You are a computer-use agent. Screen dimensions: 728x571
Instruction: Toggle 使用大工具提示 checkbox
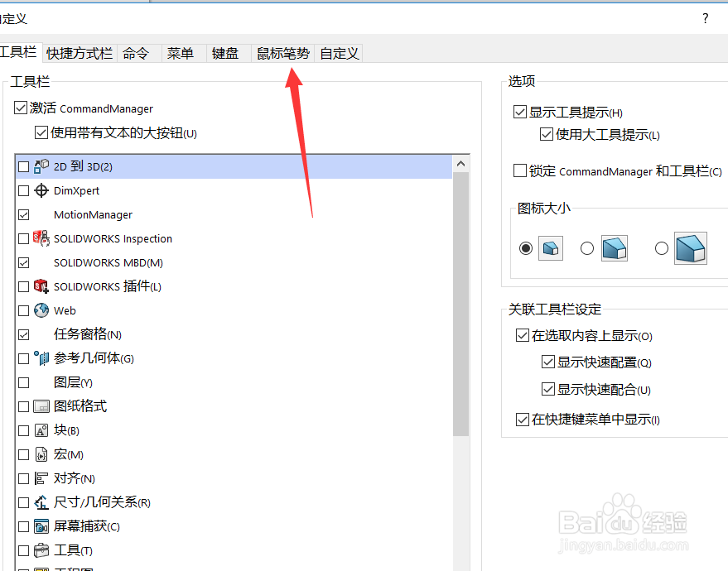pos(547,135)
